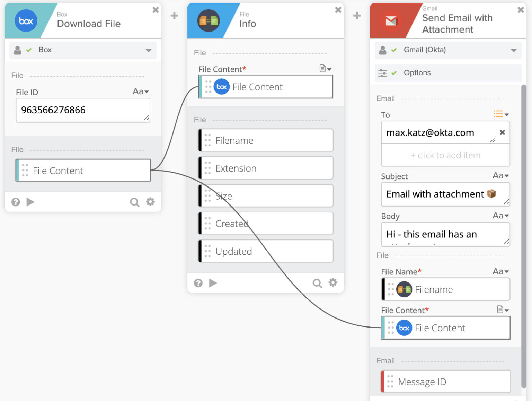Open search magnifier on File Info card
This screenshot has width=532, height=401.
tap(317, 283)
